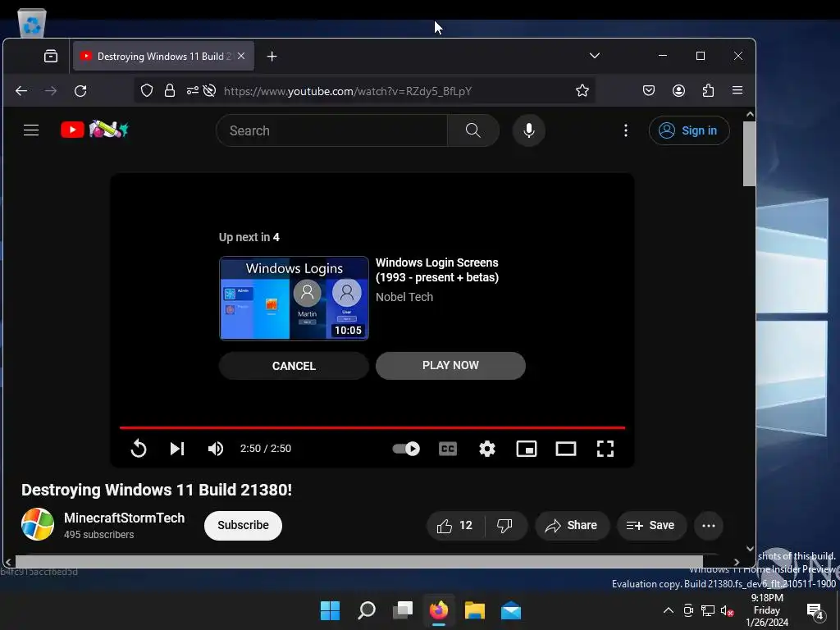
Task: Open Mail app from taskbar
Action: (x=511, y=610)
